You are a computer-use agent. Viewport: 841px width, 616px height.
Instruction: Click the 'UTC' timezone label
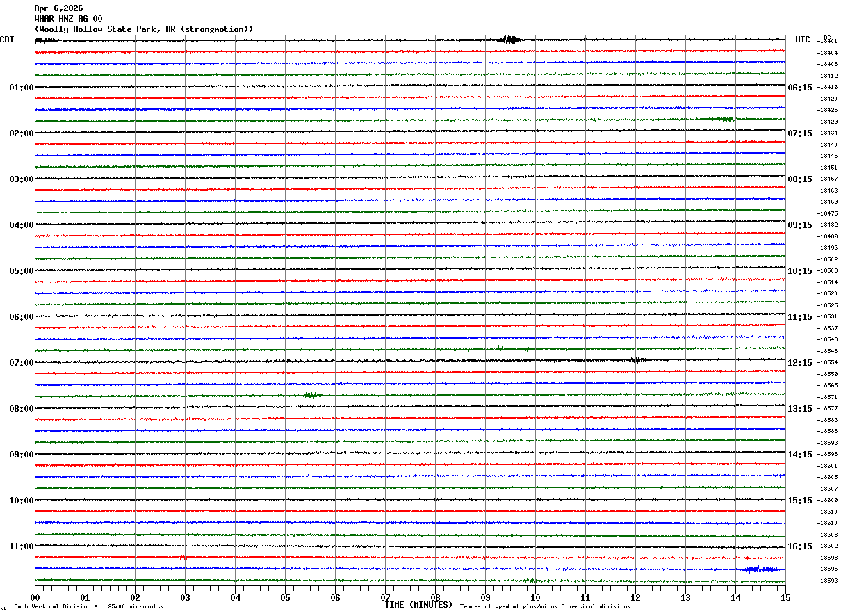803,40
